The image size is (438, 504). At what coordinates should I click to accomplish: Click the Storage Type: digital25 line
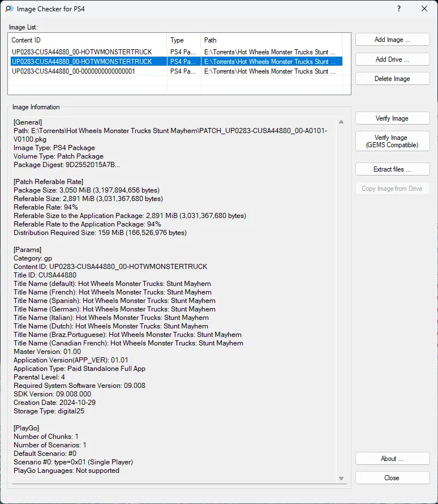49,411
